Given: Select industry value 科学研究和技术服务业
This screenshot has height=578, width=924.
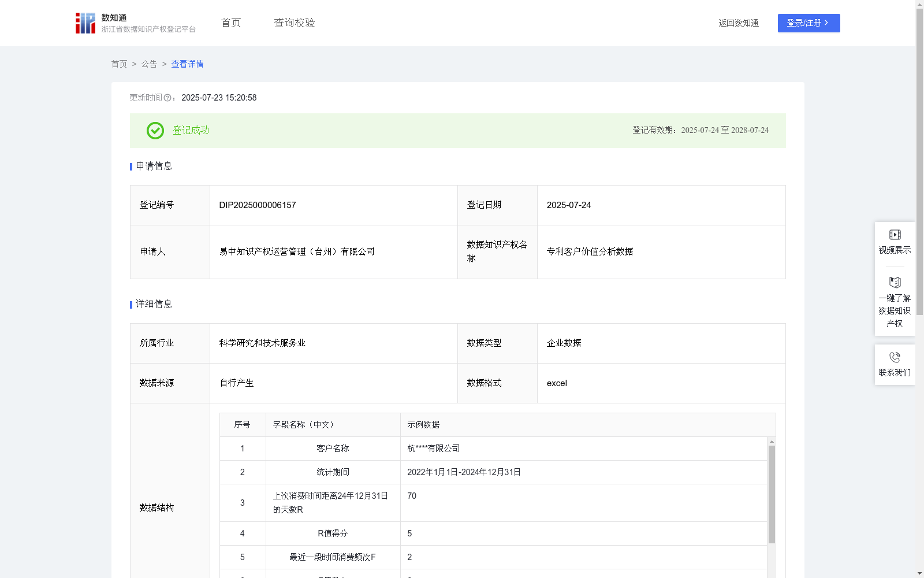Looking at the screenshot, I should point(262,343).
